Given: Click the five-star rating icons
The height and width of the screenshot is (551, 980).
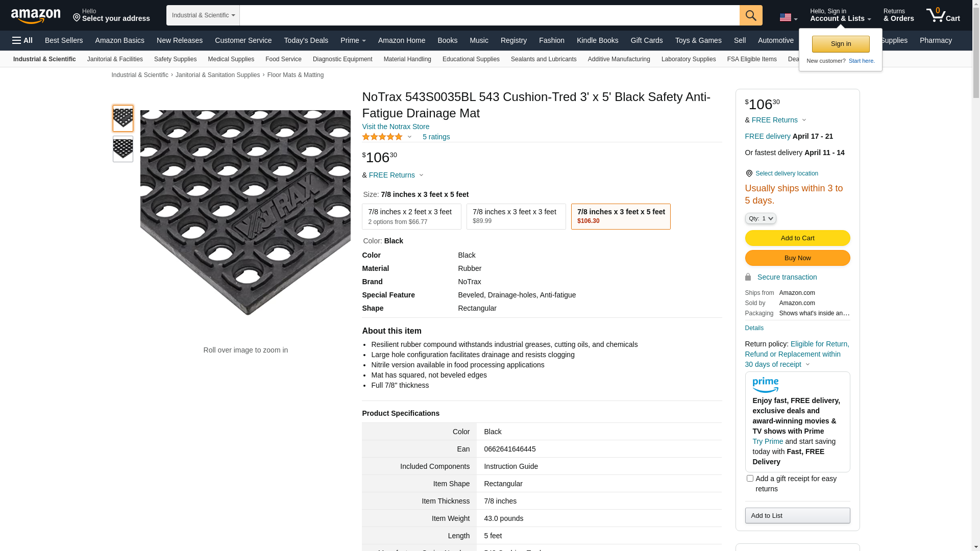Looking at the screenshot, I should (x=382, y=137).
